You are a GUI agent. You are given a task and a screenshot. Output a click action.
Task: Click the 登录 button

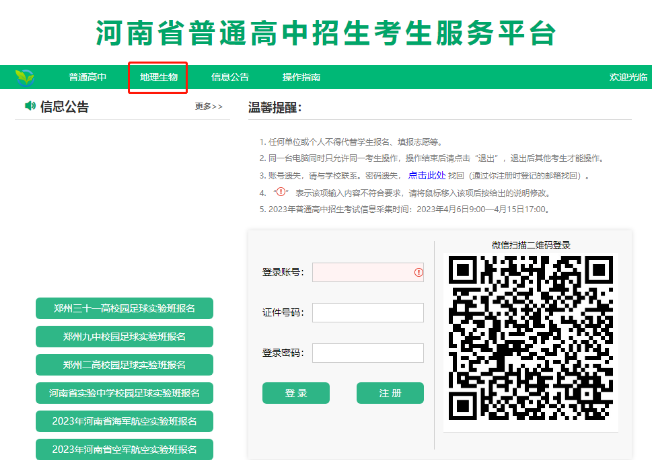pos(296,393)
